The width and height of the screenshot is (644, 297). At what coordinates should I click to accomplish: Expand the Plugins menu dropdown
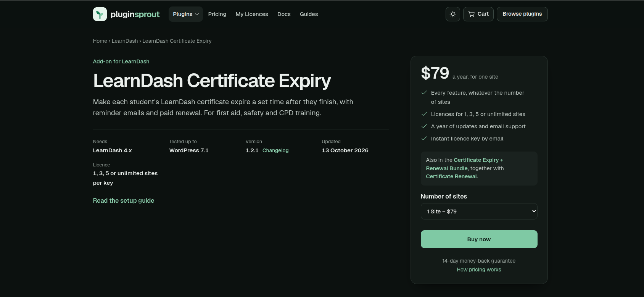(x=186, y=14)
